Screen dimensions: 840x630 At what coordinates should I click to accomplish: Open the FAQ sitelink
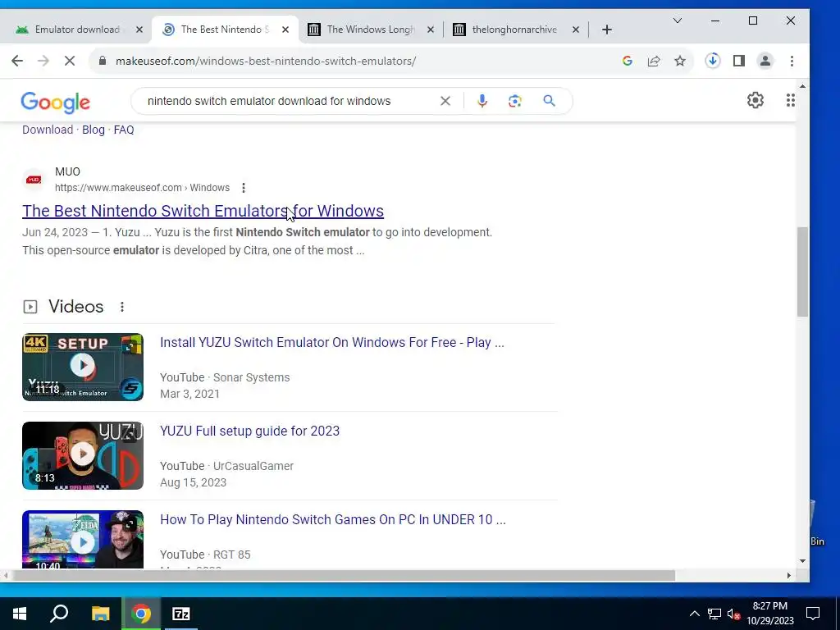tap(124, 130)
